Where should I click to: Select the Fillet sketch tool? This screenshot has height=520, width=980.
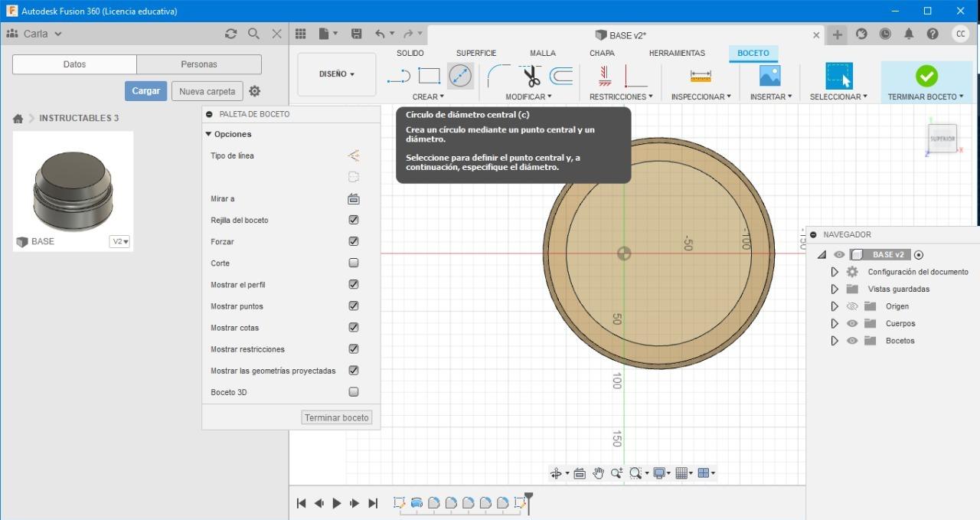coord(498,76)
